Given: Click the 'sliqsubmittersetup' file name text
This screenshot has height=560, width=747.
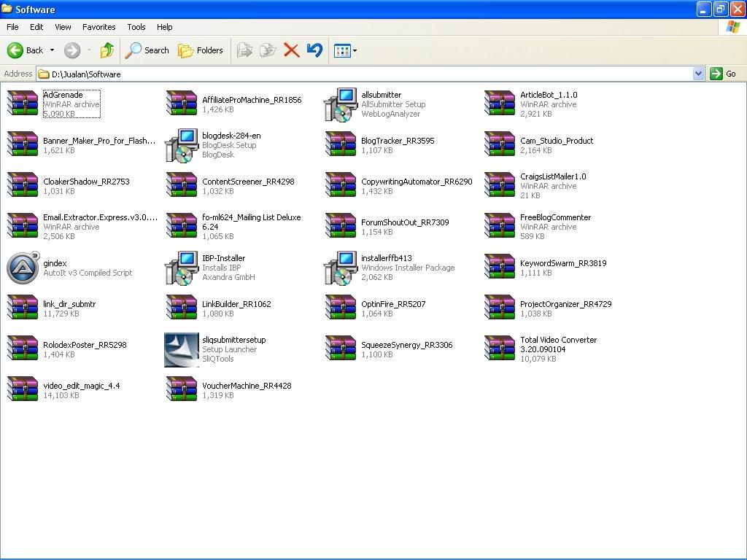Looking at the screenshot, I should [x=234, y=340].
